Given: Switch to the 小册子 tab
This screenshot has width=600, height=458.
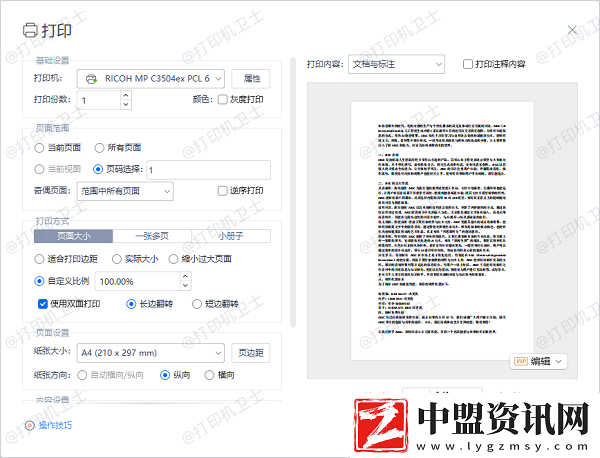Looking at the screenshot, I should pos(231,236).
